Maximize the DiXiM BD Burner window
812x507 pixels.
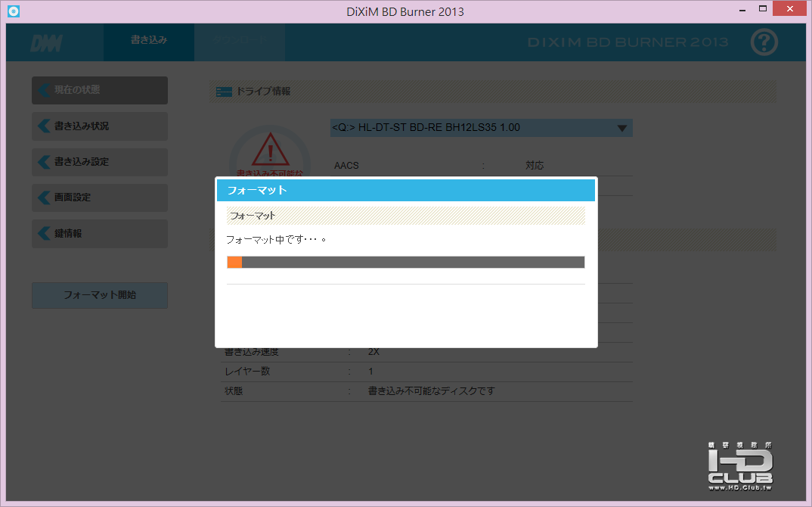click(762, 9)
